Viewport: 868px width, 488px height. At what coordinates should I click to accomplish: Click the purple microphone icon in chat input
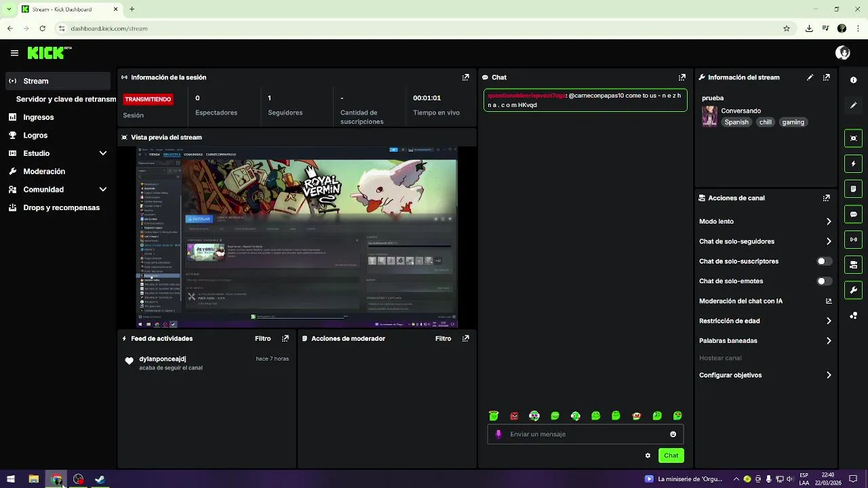[498, 434]
